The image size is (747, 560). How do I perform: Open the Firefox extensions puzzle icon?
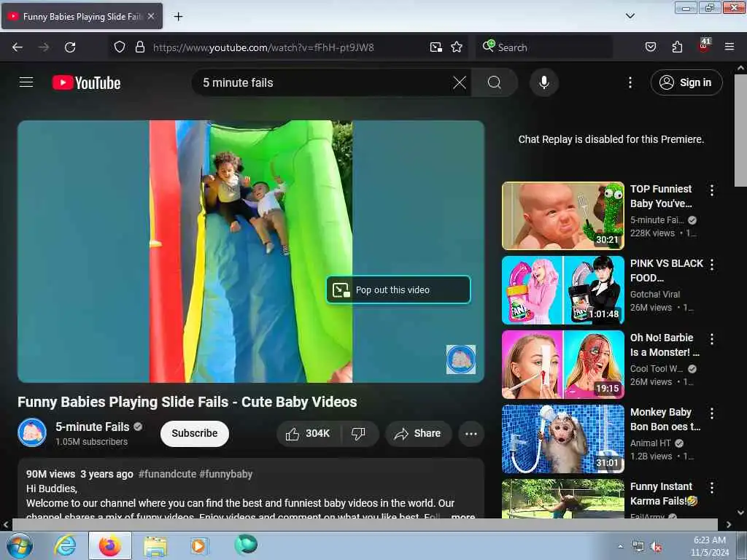point(677,47)
